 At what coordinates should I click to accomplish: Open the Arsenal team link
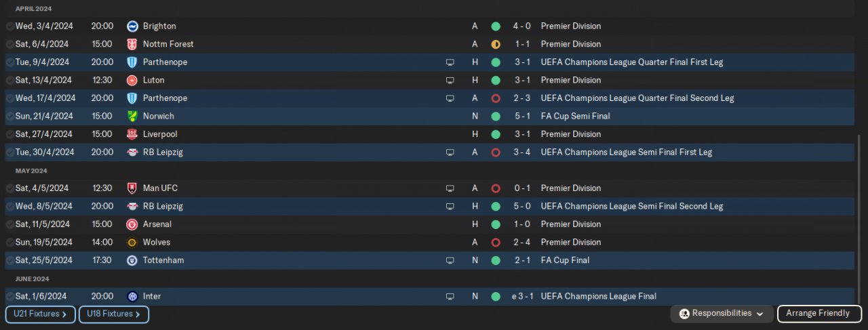click(157, 224)
